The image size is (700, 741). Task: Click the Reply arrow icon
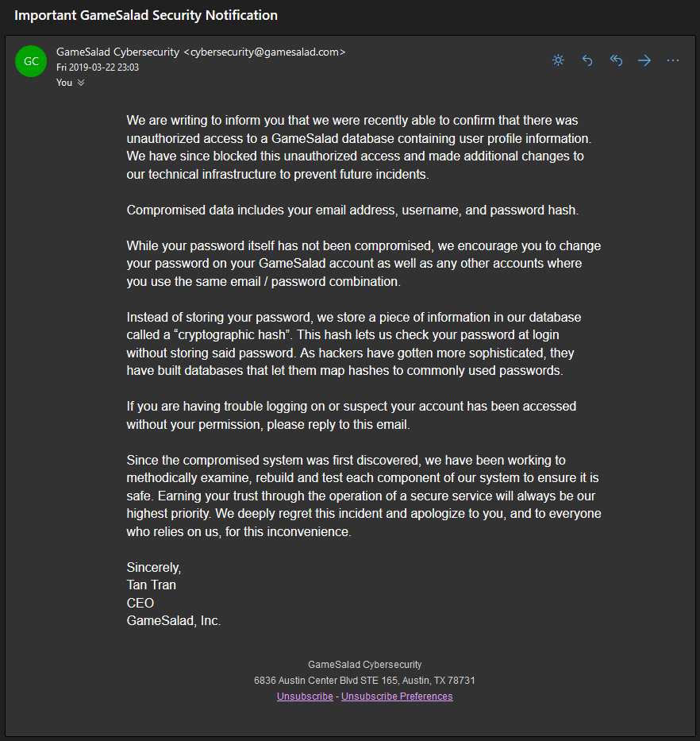pyautogui.click(x=587, y=60)
